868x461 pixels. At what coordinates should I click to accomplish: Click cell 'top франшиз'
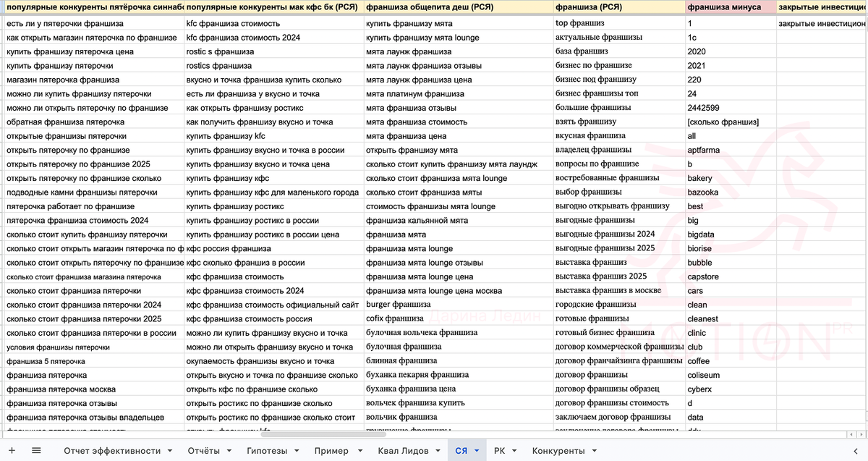(618, 23)
